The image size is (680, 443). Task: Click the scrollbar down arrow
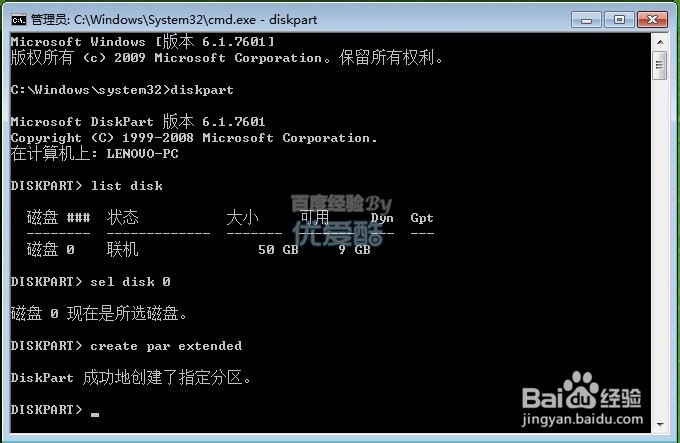click(660, 424)
